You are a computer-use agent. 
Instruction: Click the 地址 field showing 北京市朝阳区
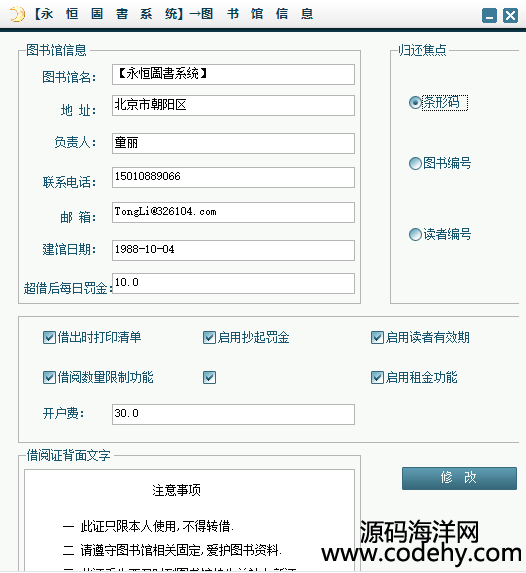pos(233,105)
